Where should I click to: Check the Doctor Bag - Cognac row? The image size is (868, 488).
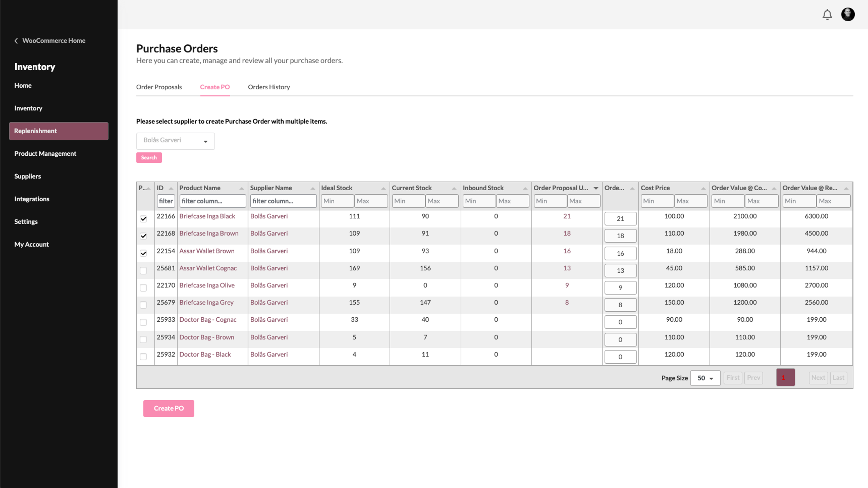(144, 322)
